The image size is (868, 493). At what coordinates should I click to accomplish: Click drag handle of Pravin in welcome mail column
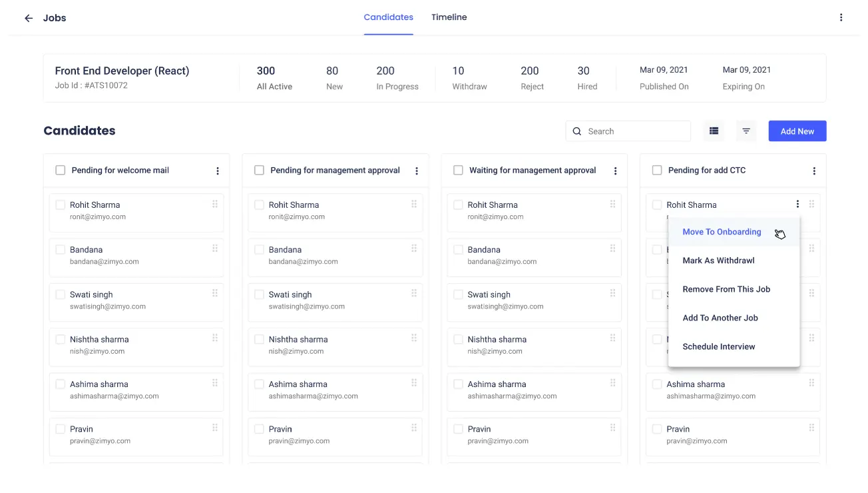click(215, 427)
